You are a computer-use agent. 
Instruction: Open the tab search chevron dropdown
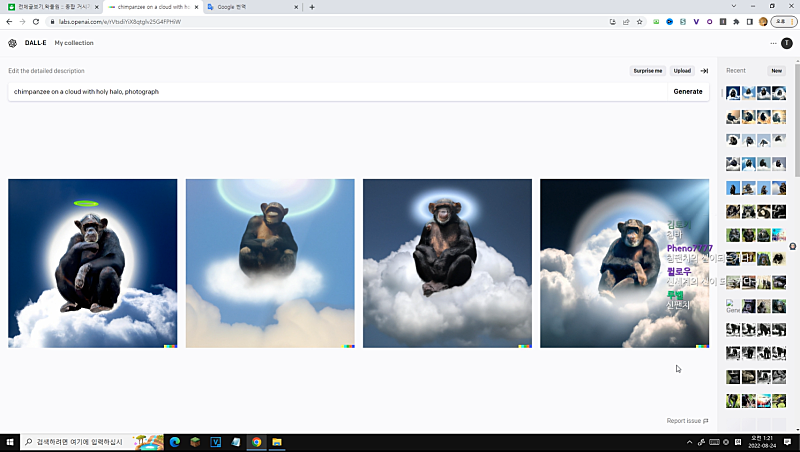(x=734, y=6)
